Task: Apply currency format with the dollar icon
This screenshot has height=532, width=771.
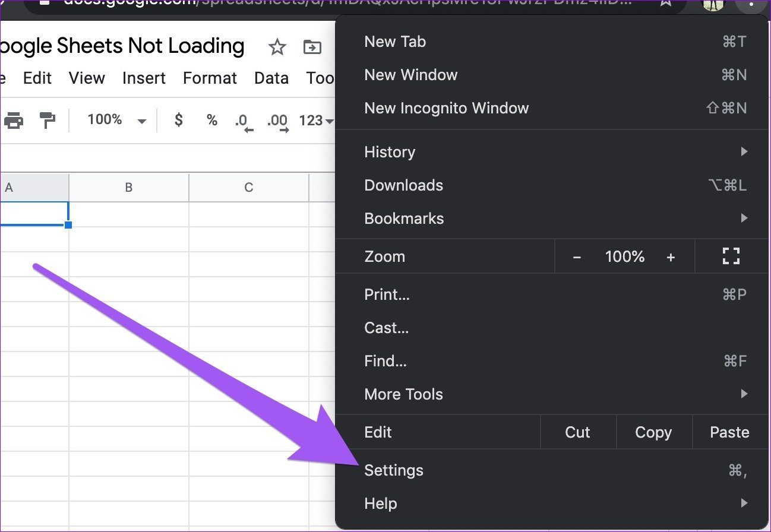Action: (x=178, y=121)
